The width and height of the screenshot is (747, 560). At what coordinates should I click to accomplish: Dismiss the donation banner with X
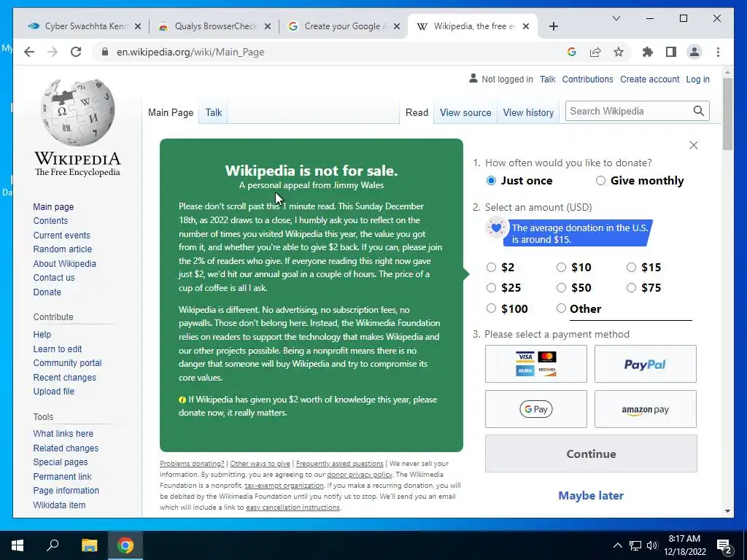coord(694,145)
